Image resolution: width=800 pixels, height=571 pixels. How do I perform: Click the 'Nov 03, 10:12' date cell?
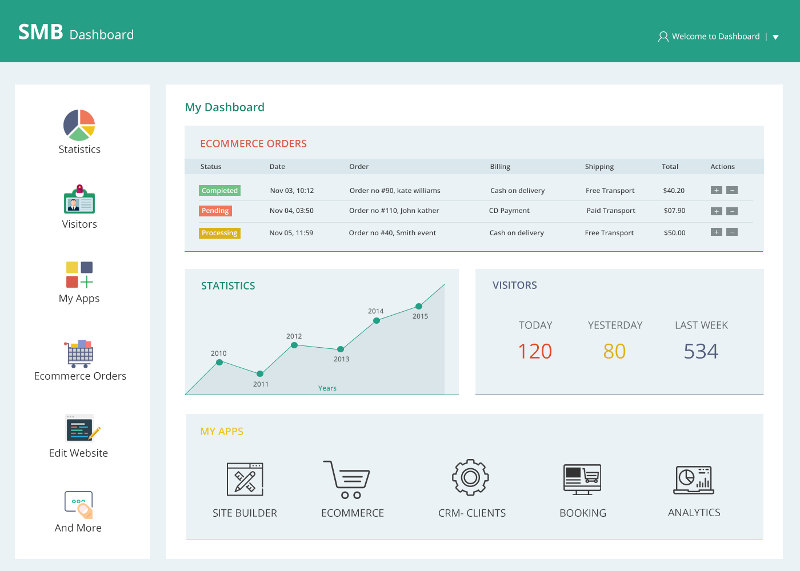coord(292,190)
